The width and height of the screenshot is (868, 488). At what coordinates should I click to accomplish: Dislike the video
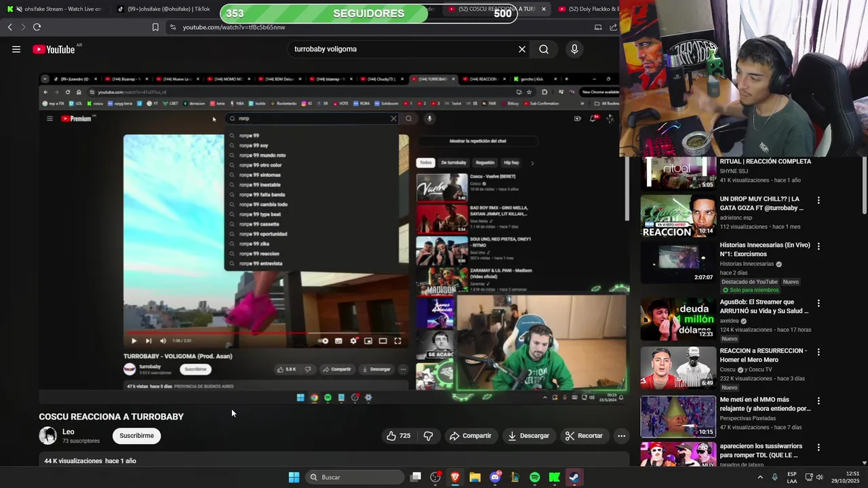tap(428, 436)
